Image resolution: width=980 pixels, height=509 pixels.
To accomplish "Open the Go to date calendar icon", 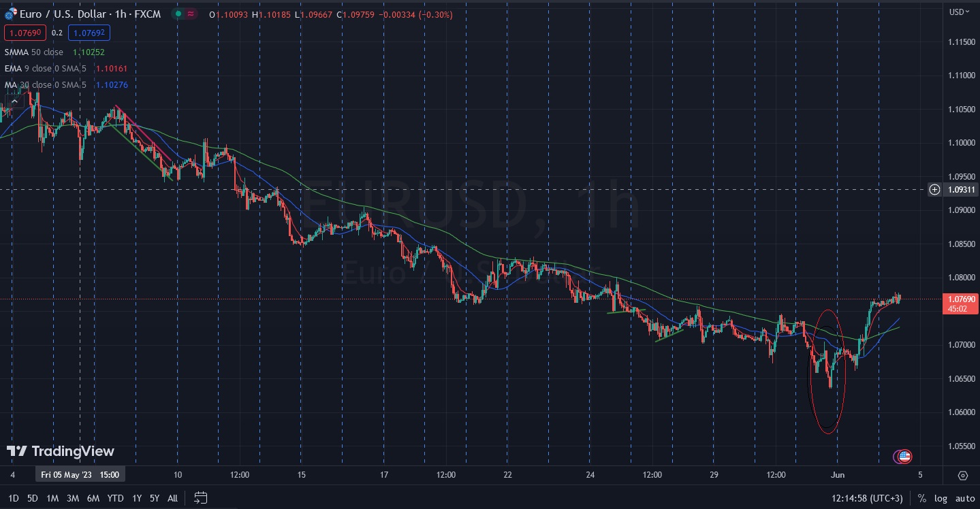I will pyautogui.click(x=200, y=497).
